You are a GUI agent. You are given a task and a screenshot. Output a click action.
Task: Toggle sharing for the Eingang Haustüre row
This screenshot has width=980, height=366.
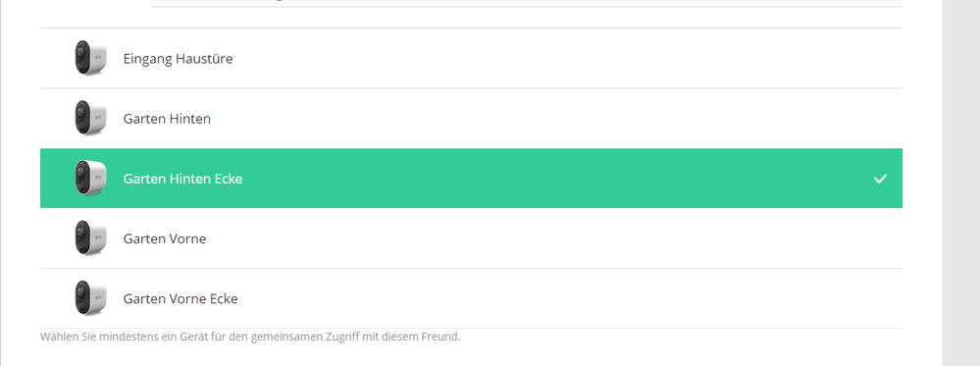[471, 58]
